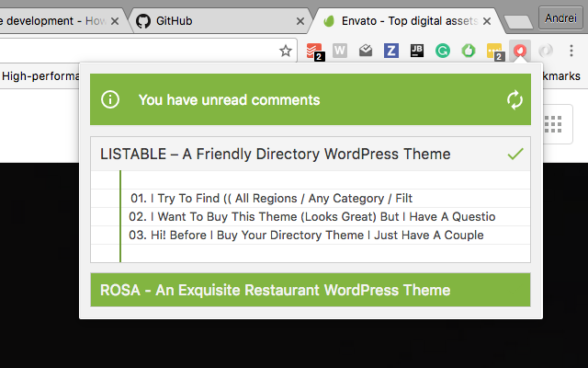Open comment 01 I Try To Find

(x=272, y=199)
